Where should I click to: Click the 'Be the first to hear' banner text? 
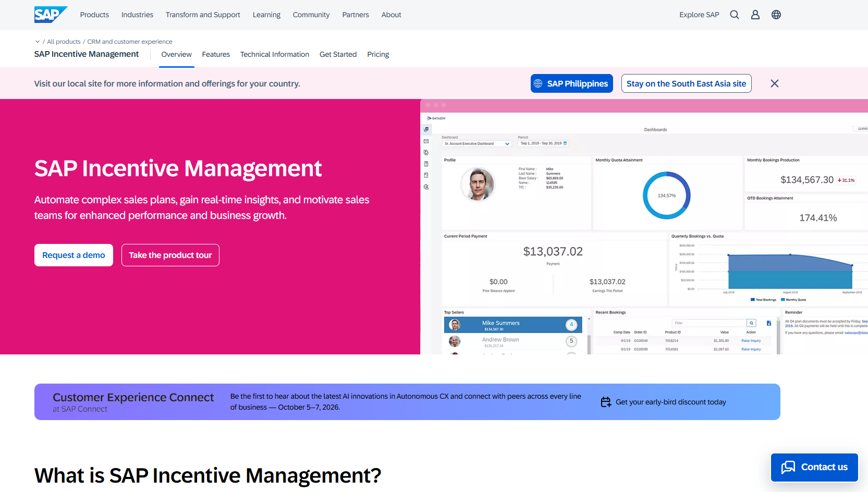tap(406, 402)
